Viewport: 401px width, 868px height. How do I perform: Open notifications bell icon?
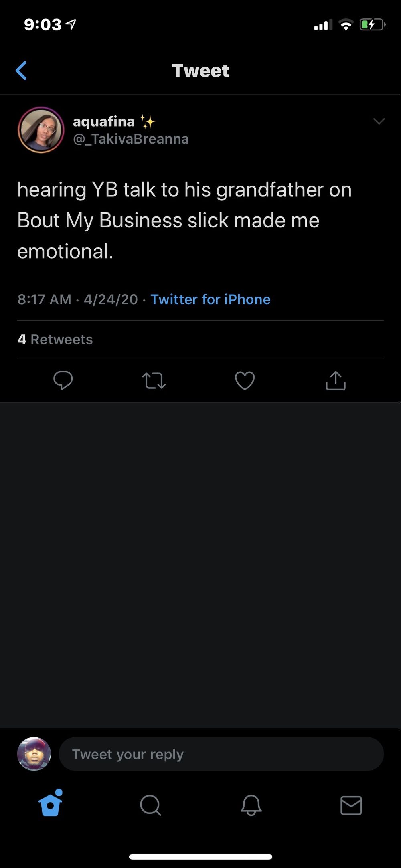coord(251,805)
